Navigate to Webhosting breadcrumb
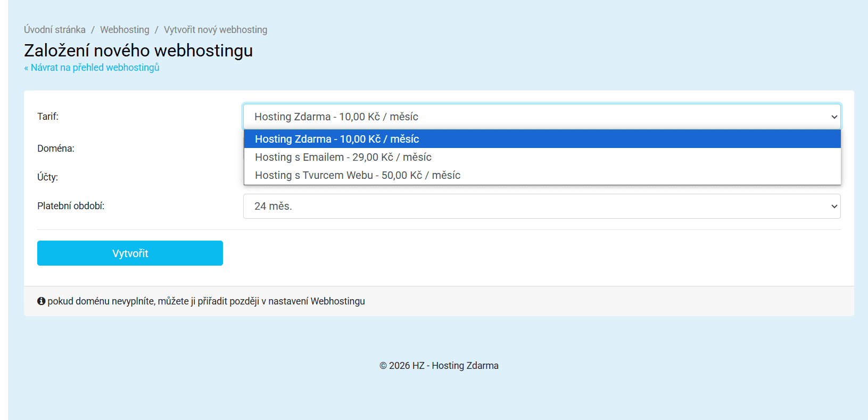This screenshot has height=420, width=868. click(125, 30)
